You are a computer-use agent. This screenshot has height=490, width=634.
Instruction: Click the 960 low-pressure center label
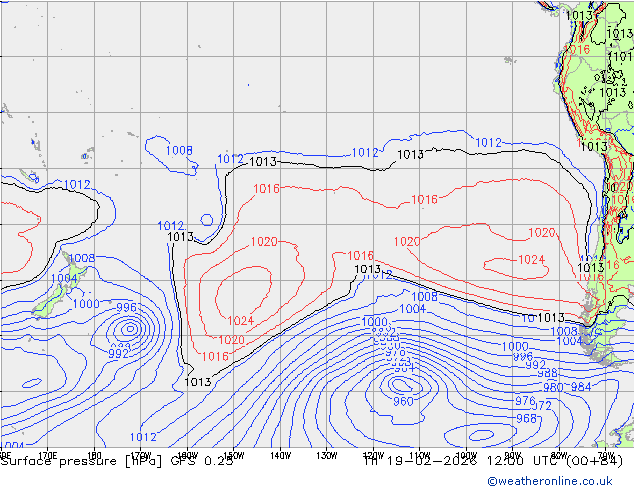[x=403, y=401]
